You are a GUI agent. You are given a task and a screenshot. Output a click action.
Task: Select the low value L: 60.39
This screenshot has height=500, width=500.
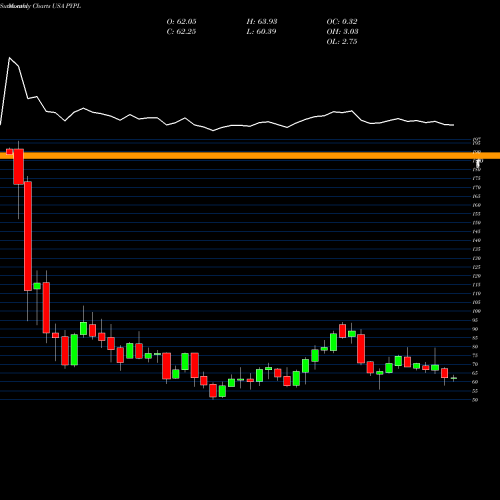[x=262, y=32]
